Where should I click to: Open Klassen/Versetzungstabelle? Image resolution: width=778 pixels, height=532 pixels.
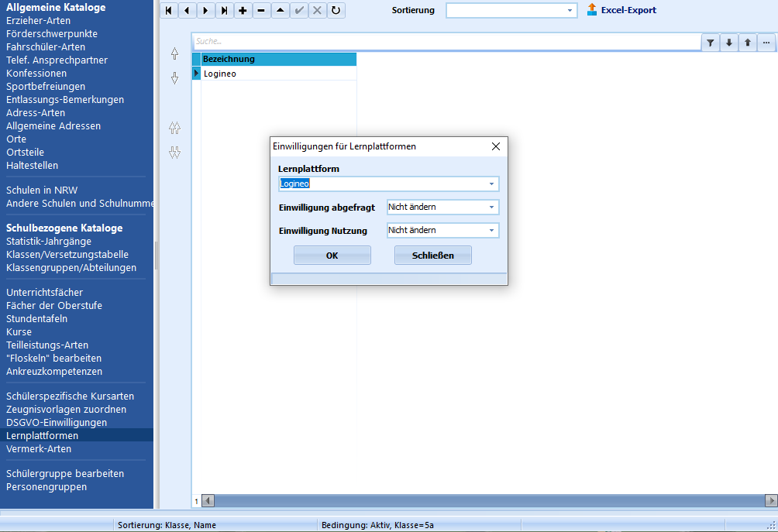67,254
